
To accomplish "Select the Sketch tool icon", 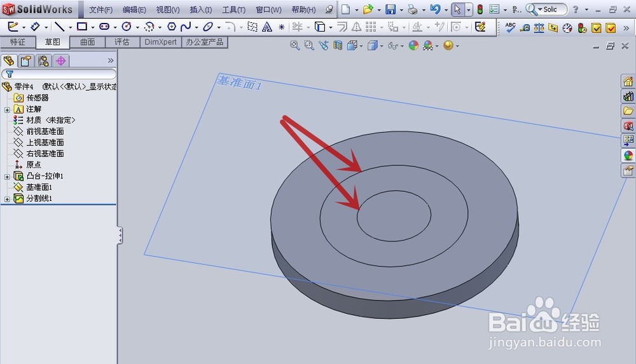I will pos(13,27).
